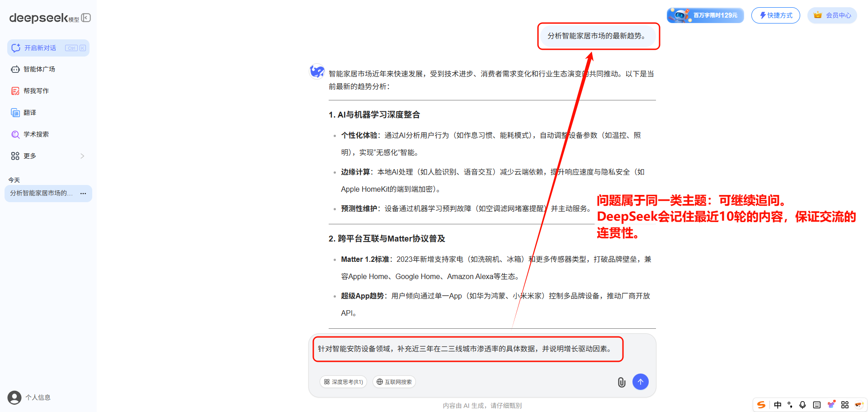Viewport: 868px width, 412px height.
Task: Open the IME toolbox grid icon
Action: (845, 405)
